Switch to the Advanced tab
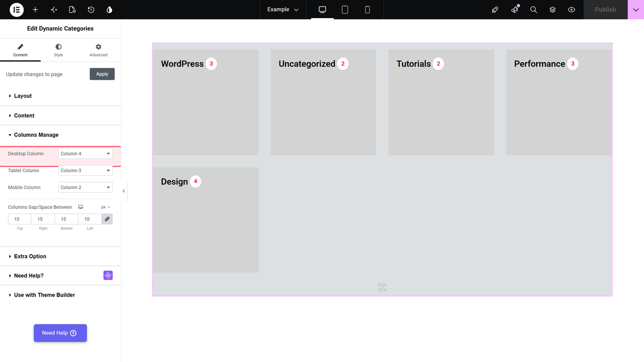Image resolution: width=644 pixels, height=362 pixels. (98, 50)
